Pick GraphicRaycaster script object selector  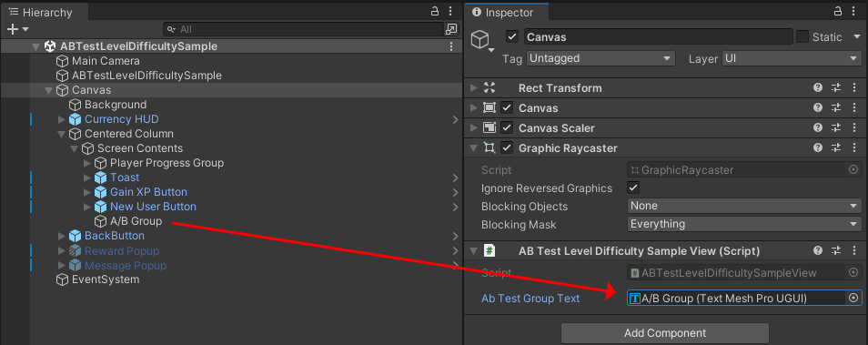pos(853,170)
